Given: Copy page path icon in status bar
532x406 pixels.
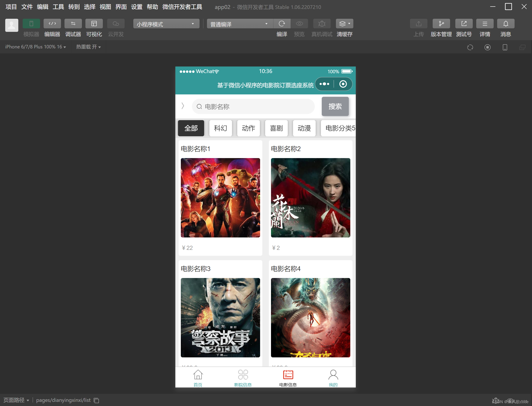Looking at the screenshot, I should pos(96,401).
